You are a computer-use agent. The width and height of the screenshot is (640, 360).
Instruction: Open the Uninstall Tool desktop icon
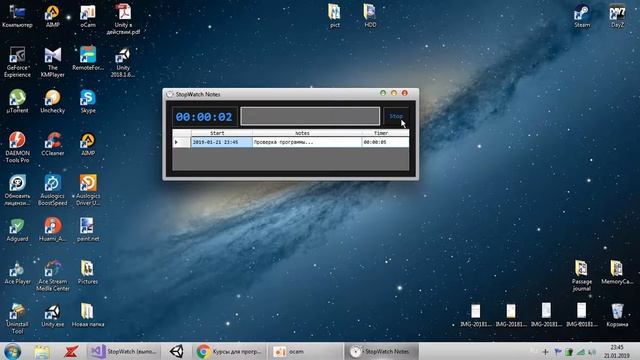point(17,318)
